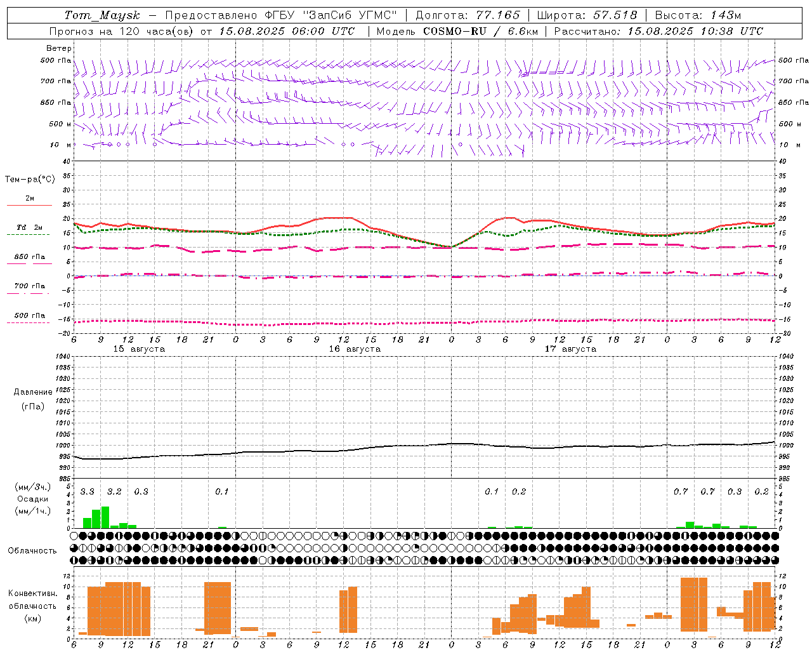
Task: Click the (мм/3ч.) precipitation unit label
Action: click(32, 487)
